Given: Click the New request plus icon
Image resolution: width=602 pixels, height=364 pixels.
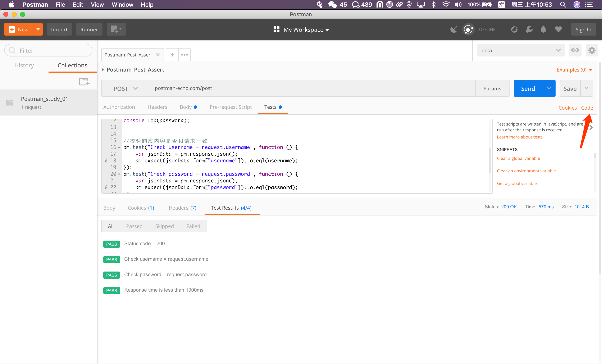Looking at the screenshot, I should click(x=12, y=29).
